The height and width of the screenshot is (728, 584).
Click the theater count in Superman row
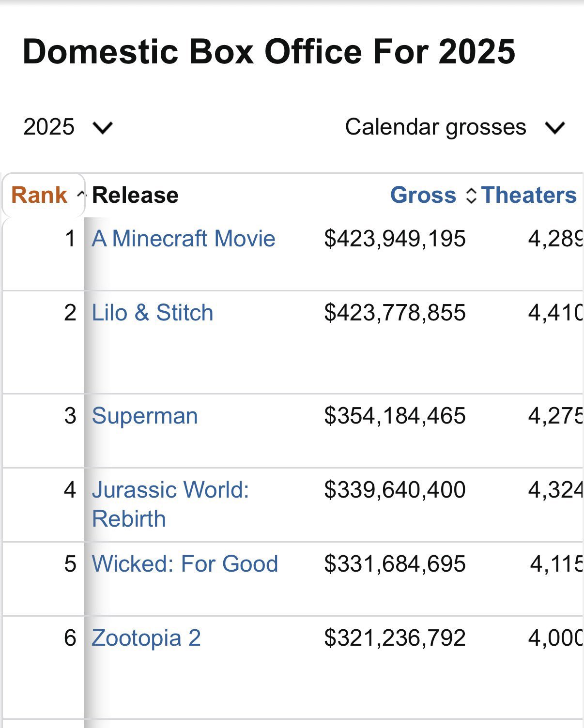pos(555,416)
